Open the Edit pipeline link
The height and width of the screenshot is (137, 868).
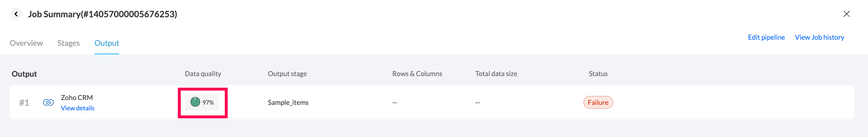pos(766,37)
